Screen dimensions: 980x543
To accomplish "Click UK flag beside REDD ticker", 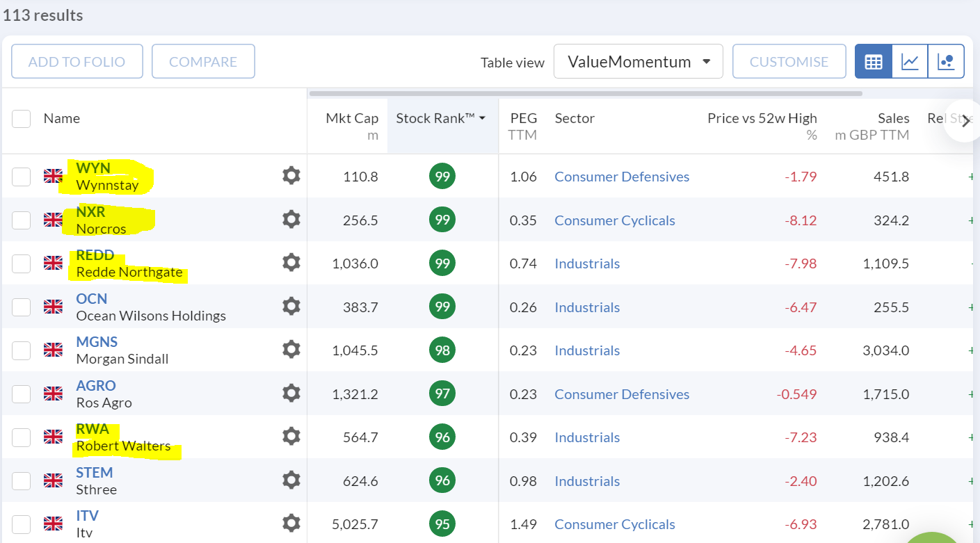I will click(53, 263).
